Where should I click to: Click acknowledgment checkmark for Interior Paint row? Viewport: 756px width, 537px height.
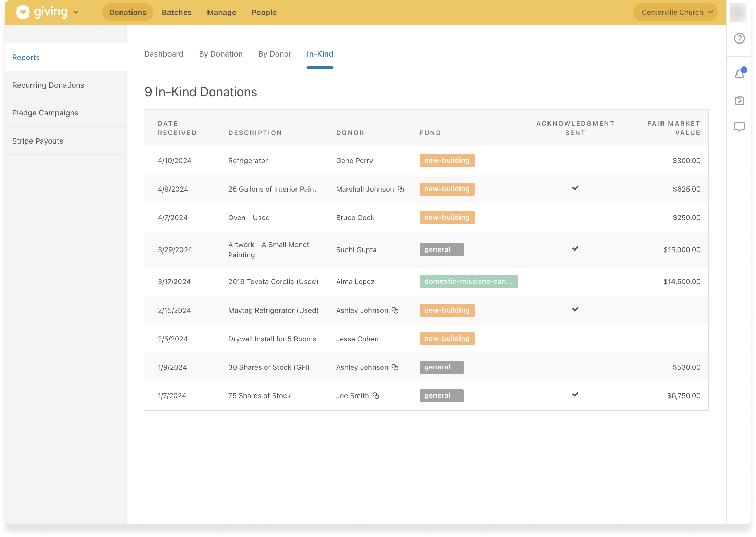click(575, 188)
